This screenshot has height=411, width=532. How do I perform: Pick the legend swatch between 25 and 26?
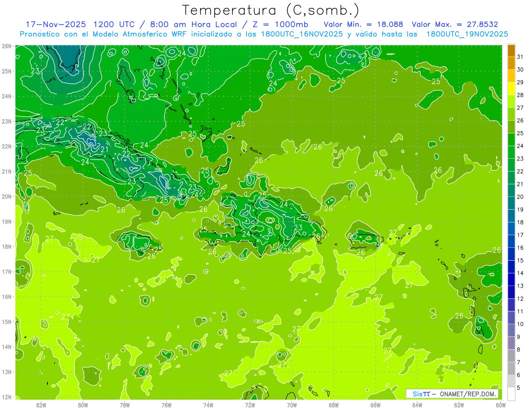511,126
